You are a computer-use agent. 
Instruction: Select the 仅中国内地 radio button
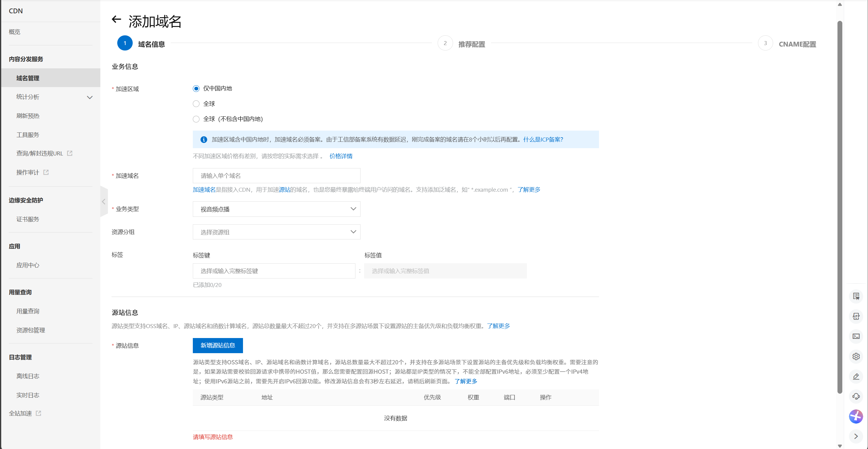coord(196,88)
